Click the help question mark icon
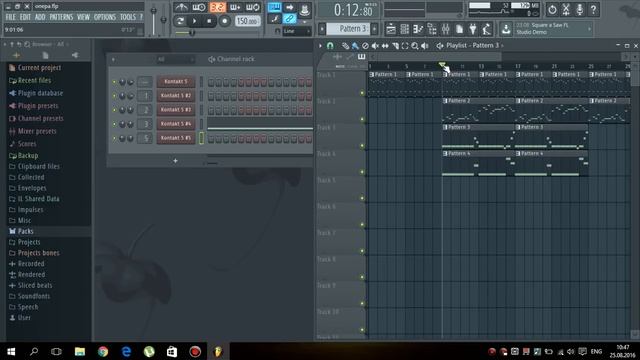Screen dimensions: 640x360 593,9
